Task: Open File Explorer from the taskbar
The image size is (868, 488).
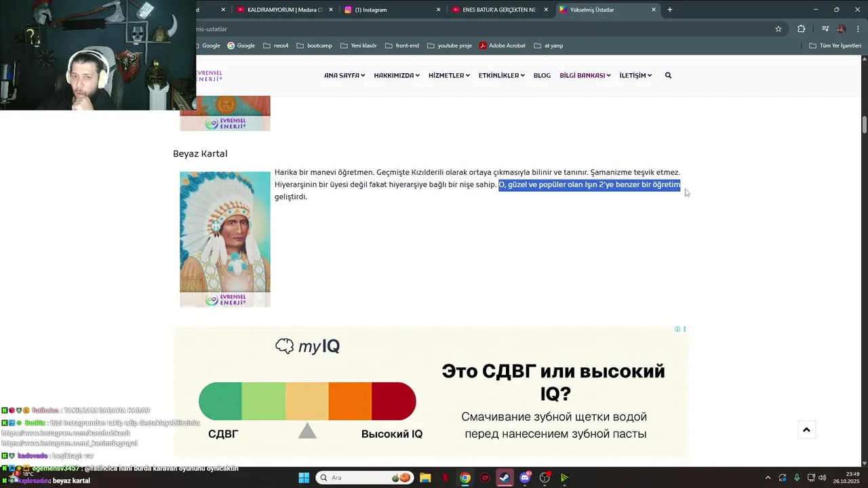Action: click(x=425, y=478)
